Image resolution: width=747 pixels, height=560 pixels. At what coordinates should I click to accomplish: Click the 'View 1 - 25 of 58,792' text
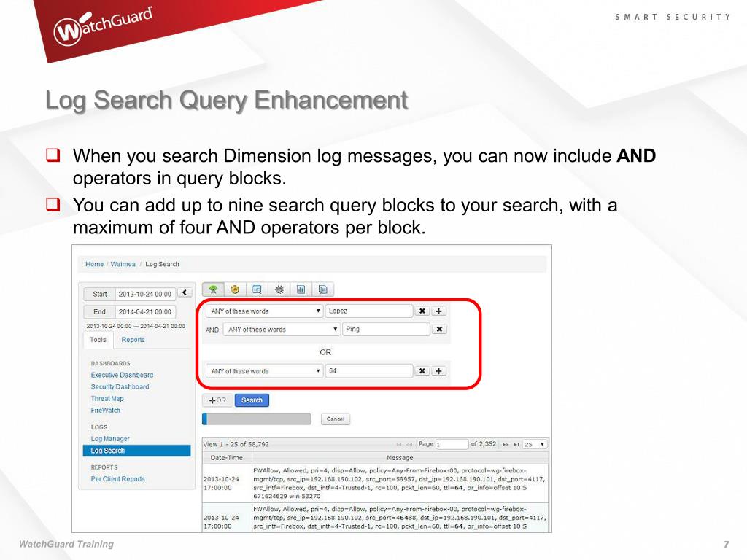[236, 444]
